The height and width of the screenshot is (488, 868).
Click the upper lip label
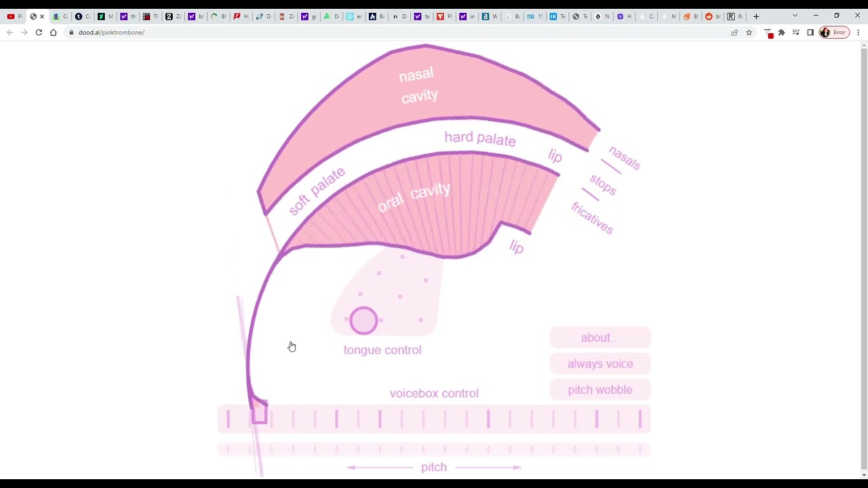(x=555, y=156)
